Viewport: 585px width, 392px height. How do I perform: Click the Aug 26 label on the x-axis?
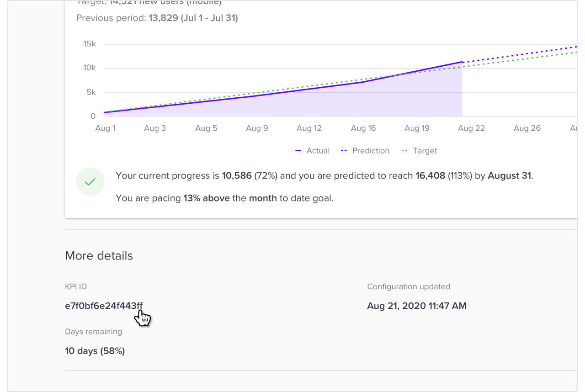[x=527, y=128]
